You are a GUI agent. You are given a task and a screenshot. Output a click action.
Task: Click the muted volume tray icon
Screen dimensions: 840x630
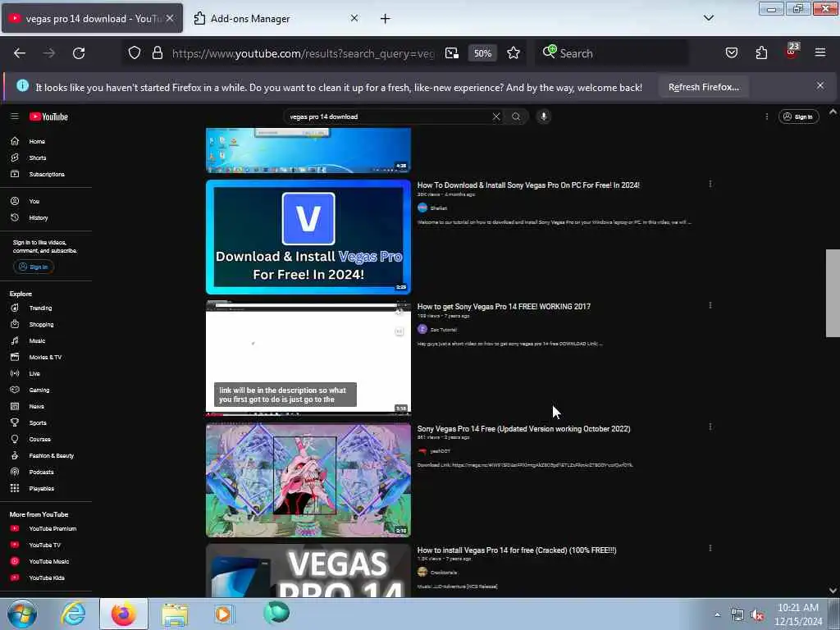(757, 615)
